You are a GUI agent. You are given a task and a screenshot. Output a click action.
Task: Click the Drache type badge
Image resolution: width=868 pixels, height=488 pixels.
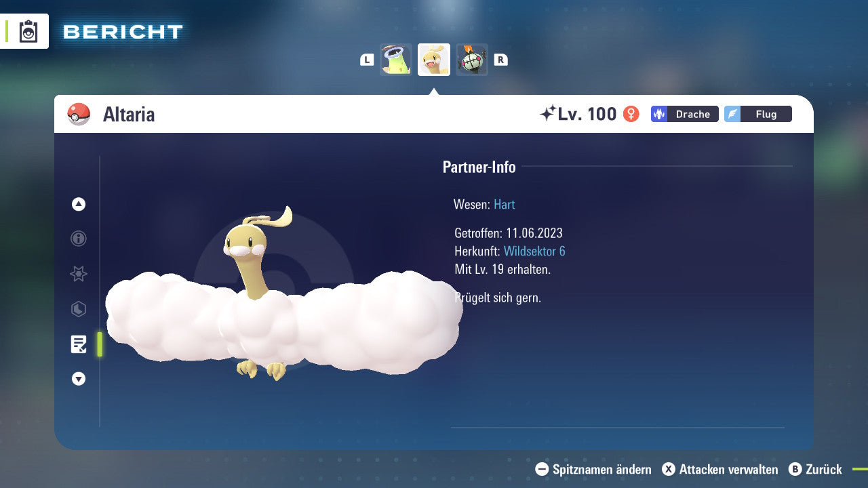(684, 114)
